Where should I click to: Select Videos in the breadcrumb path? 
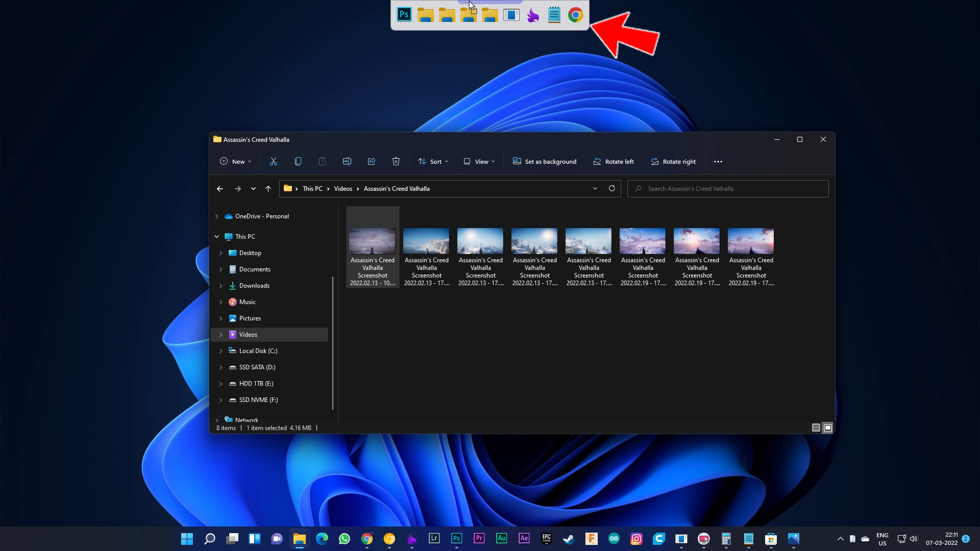click(x=343, y=188)
